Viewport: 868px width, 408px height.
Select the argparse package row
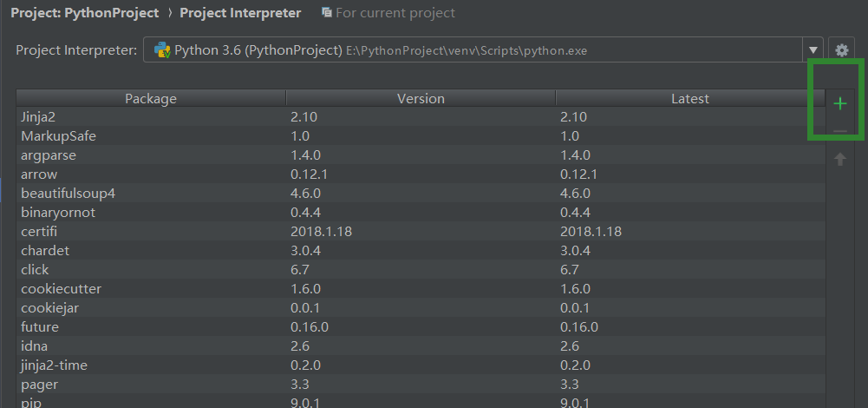click(421, 155)
